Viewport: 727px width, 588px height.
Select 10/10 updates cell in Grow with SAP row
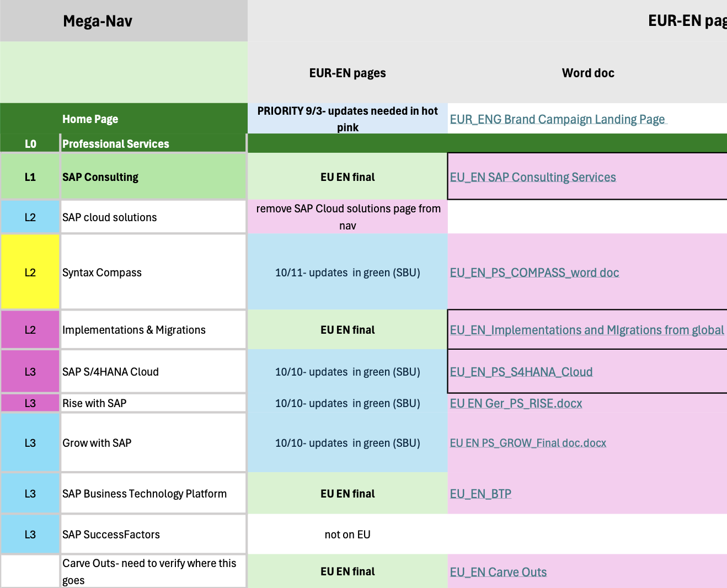coord(348,443)
